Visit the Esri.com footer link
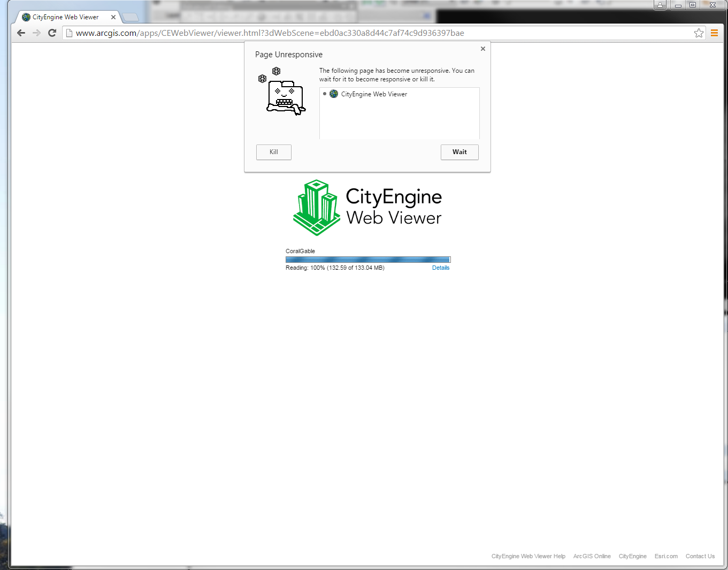The width and height of the screenshot is (728, 570). click(x=666, y=557)
